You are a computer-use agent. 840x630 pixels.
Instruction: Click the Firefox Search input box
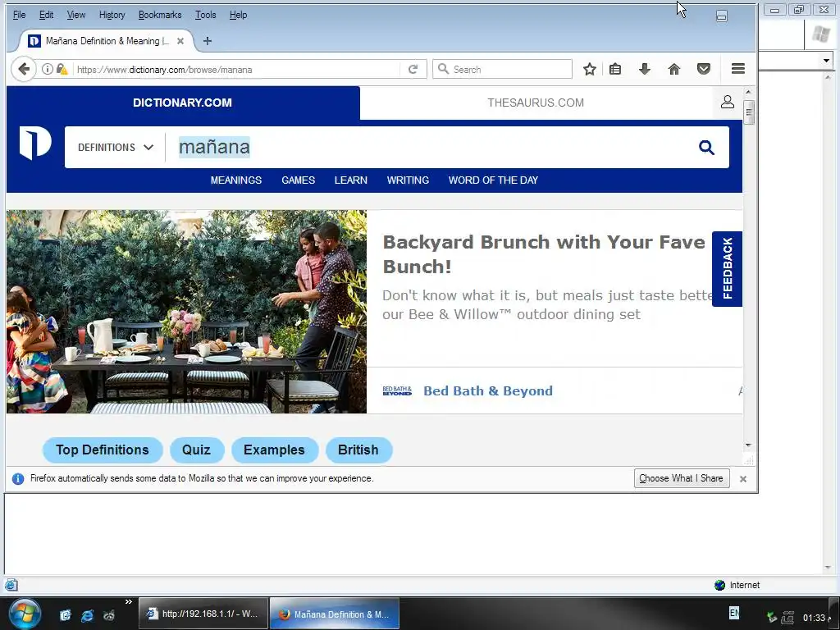coord(502,69)
